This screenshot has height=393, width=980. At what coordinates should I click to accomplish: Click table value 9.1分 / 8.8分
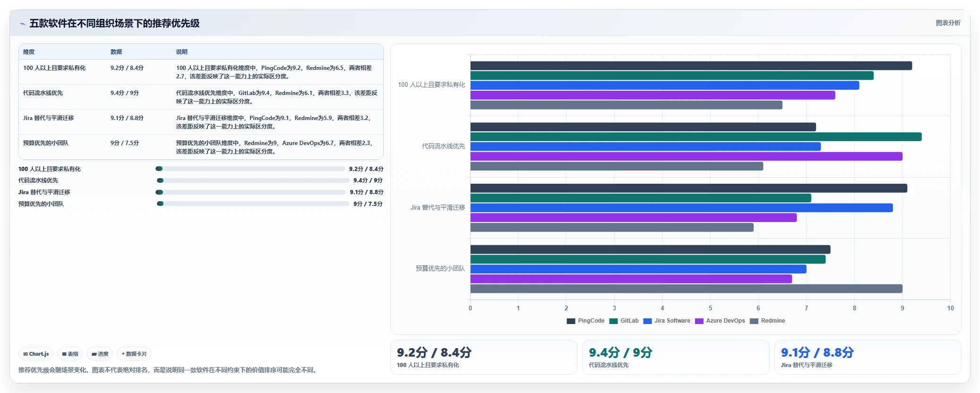pyautogui.click(x=127, y=118)
